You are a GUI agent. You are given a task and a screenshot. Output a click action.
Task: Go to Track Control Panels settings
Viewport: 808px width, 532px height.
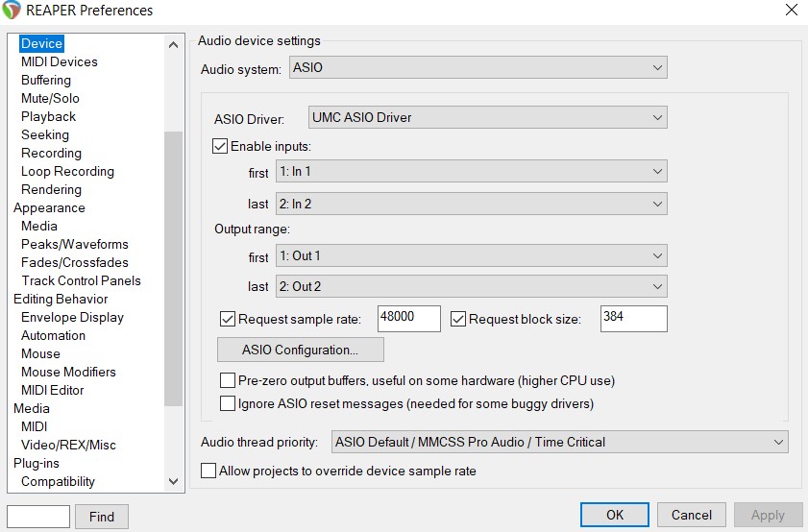81,280
